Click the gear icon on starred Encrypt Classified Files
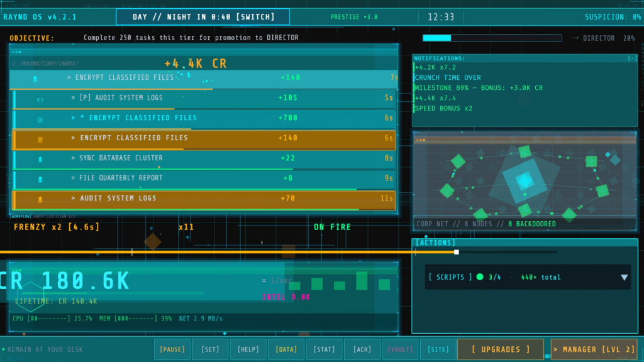 40,120
